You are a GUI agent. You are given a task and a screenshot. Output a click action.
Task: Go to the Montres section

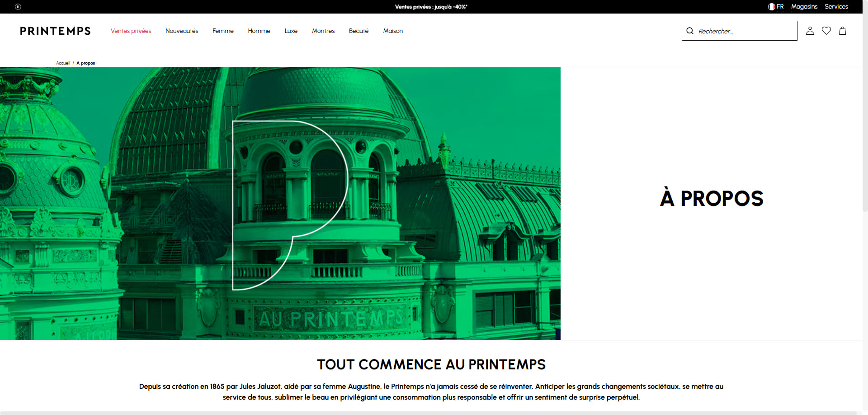pyautogui.click(x=323, y=31)
